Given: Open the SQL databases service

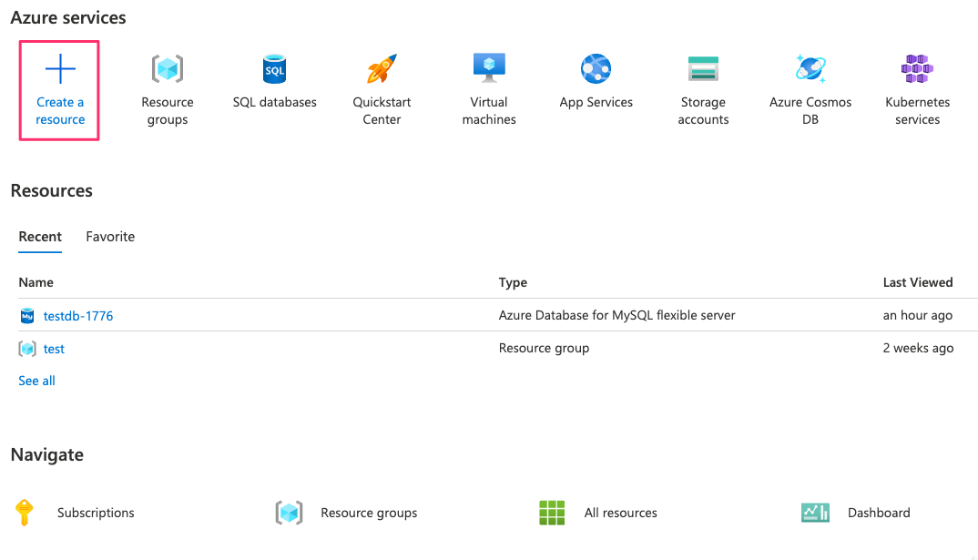Looking at the screenshot, I should 274,88.
